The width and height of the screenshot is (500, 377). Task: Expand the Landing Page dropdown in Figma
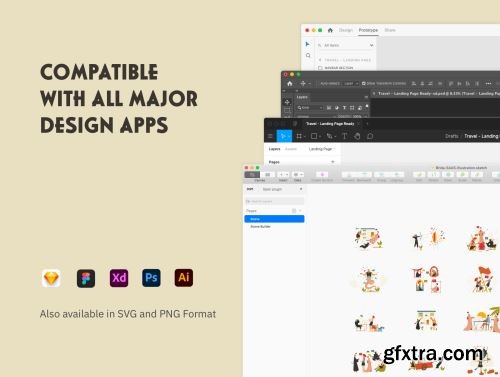[x=322, y=149]
